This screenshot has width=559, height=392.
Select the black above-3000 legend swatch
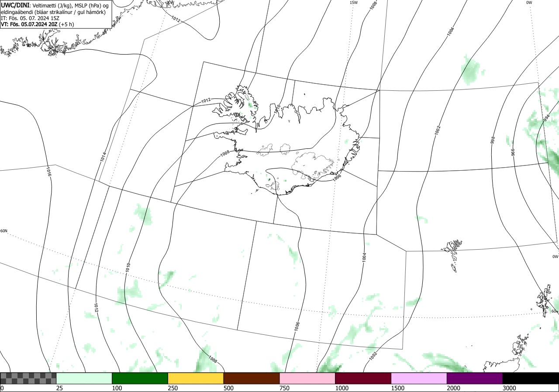pyautogui.click(x=531, y=378)
